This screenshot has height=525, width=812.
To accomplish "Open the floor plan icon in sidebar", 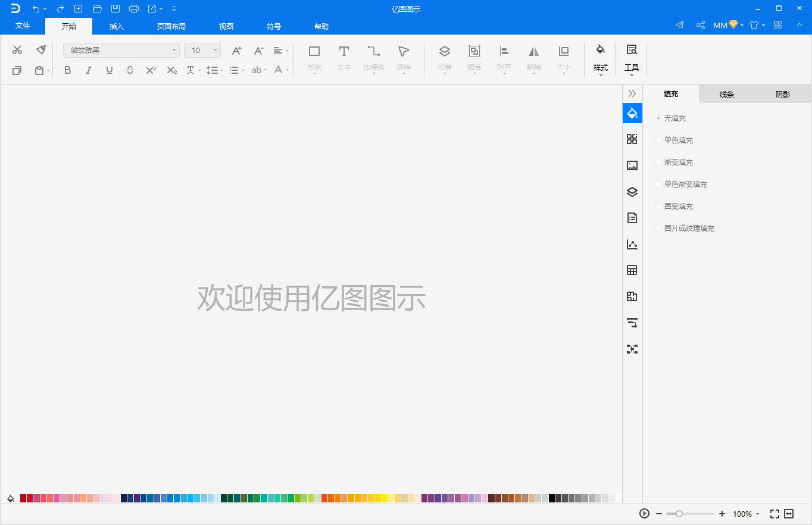I will pyautogui.click(x=632, y=296).
